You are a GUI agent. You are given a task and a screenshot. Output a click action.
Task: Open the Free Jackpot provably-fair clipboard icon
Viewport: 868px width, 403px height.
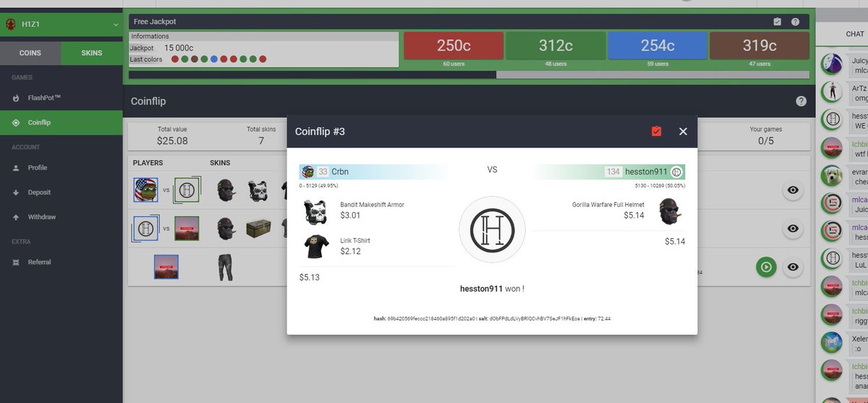coord(777,22)
